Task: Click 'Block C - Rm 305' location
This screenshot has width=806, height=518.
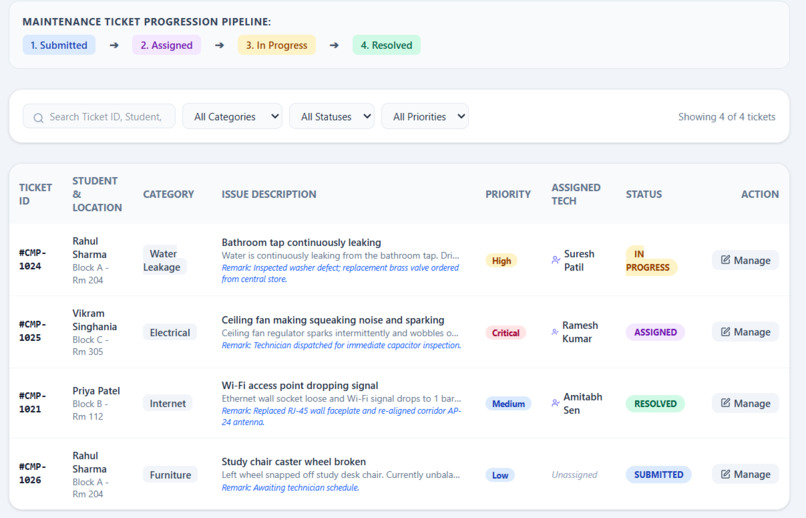Action: [x=90, y=346]
